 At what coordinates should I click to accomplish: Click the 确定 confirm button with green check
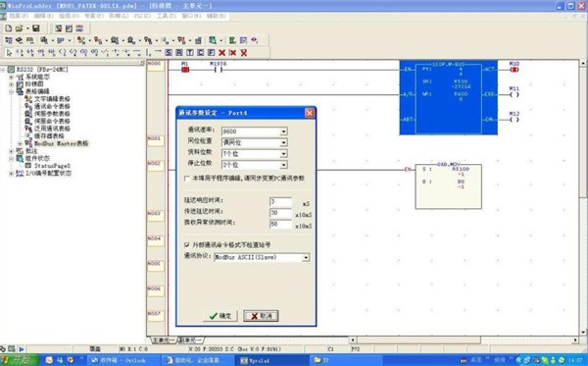(220, 316)
